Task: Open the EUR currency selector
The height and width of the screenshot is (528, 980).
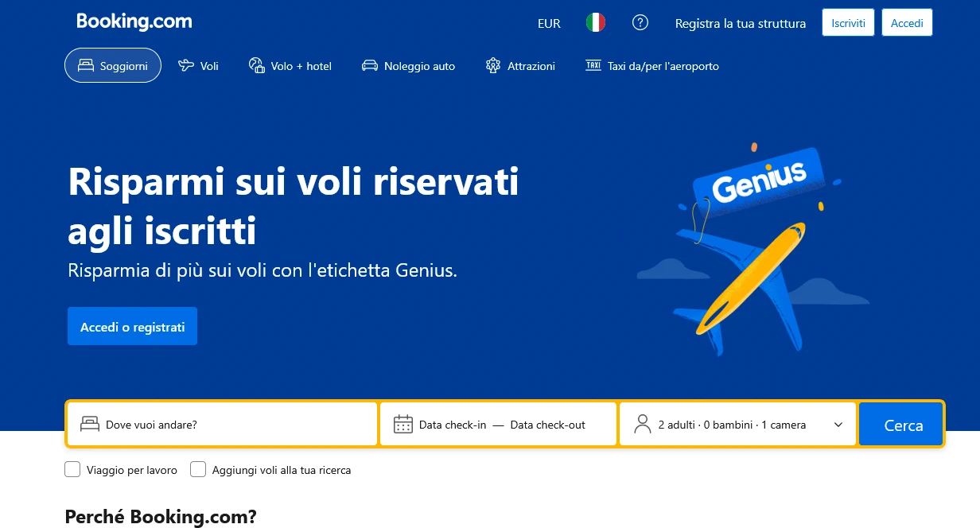Action: (549, 24)
